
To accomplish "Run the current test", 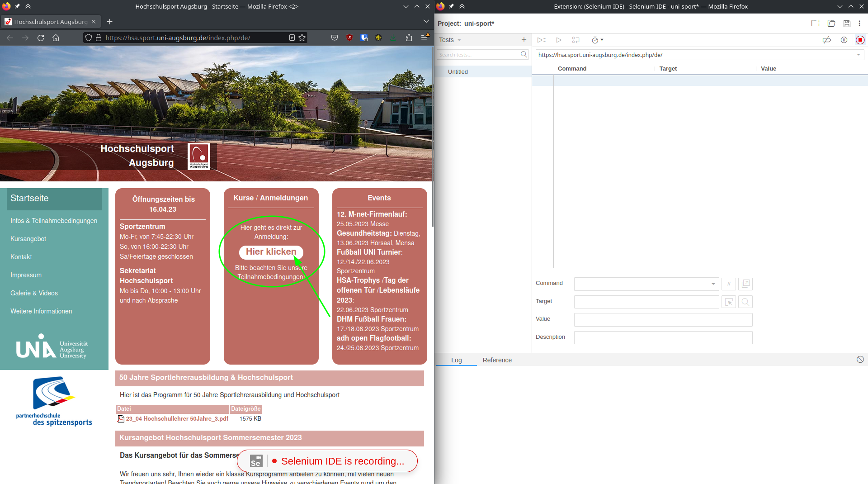I will 559,40.
